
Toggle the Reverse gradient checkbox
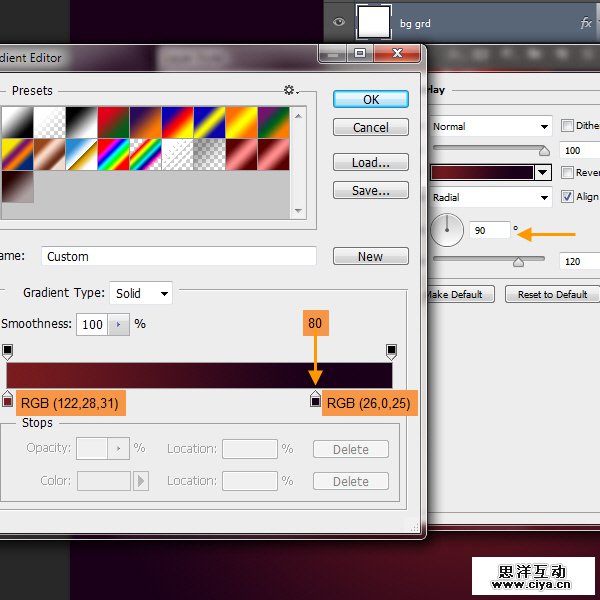(x=568, y=173)
